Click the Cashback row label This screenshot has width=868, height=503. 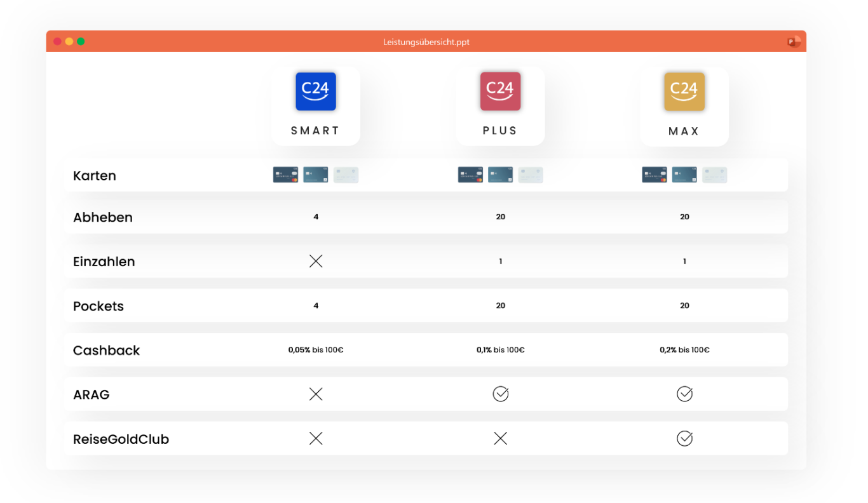pos(106,351)
